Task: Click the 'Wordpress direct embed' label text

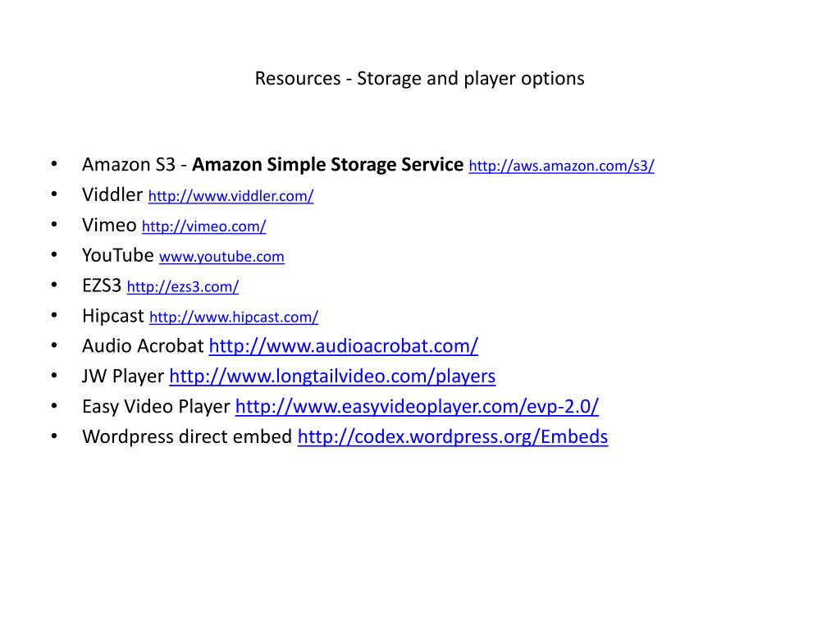Action: 187,436
